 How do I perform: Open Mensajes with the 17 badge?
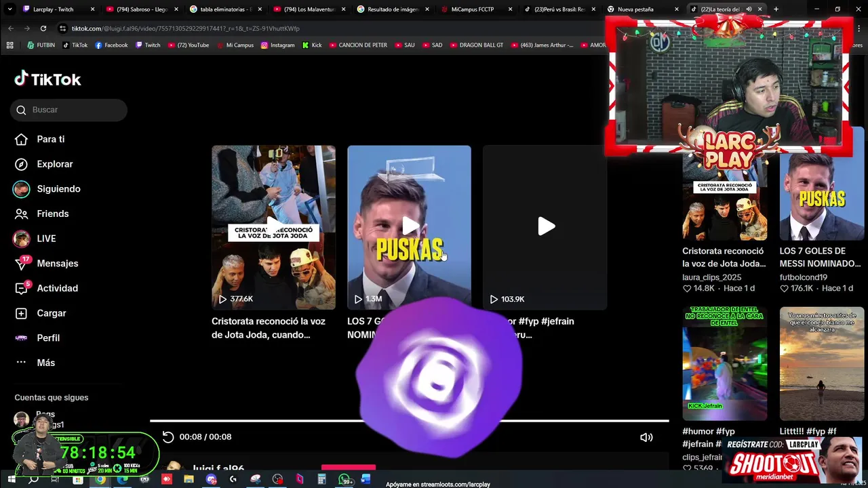click(46, 263)
